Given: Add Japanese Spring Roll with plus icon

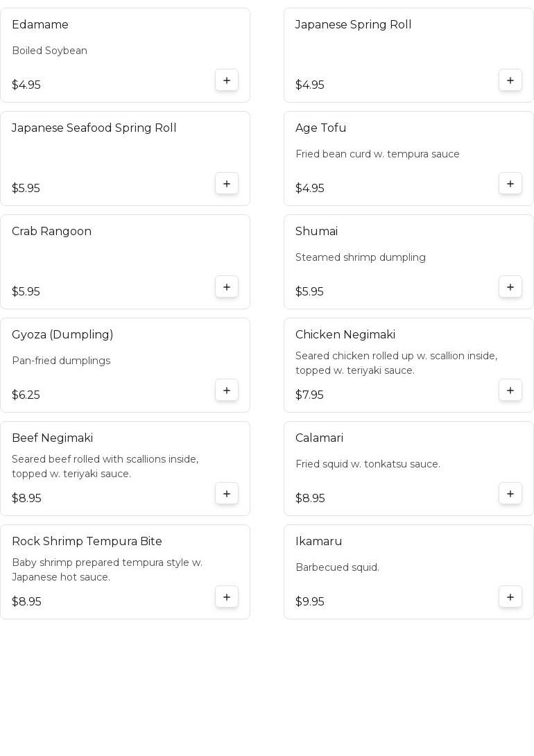Looking at the screenshot, I should click(510, 80).
